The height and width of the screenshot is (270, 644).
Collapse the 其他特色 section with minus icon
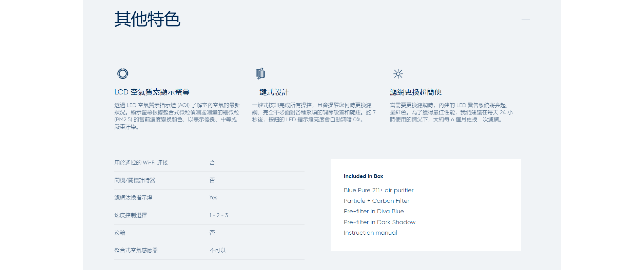(x=525, y=19)
